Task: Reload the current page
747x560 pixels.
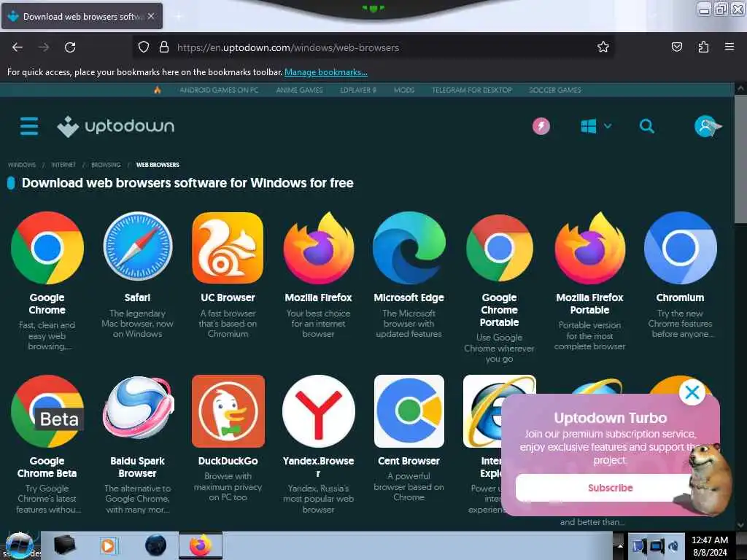Action: 70,47
